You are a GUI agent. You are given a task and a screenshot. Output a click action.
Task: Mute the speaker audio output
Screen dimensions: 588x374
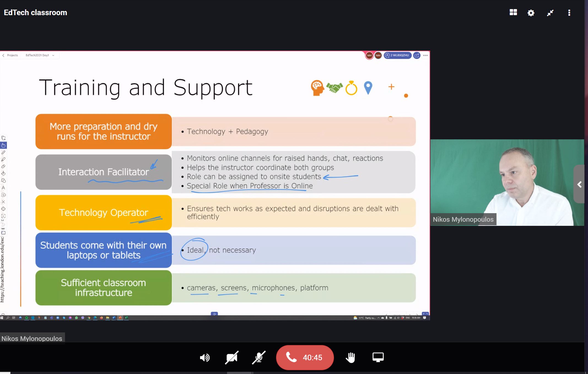point(205,358)
